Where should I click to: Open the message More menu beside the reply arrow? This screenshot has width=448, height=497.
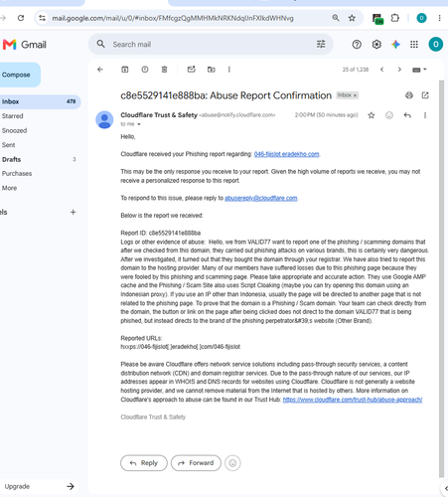[x=425, y=115]
